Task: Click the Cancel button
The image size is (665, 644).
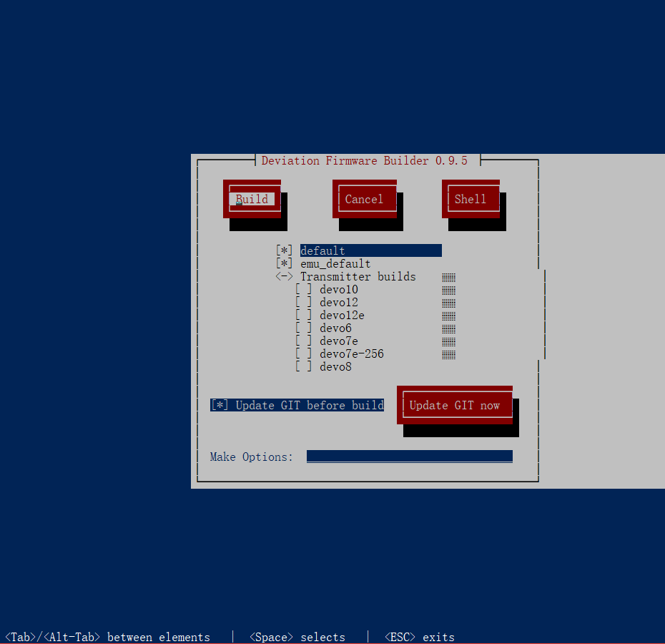Action: coord(364,199)
